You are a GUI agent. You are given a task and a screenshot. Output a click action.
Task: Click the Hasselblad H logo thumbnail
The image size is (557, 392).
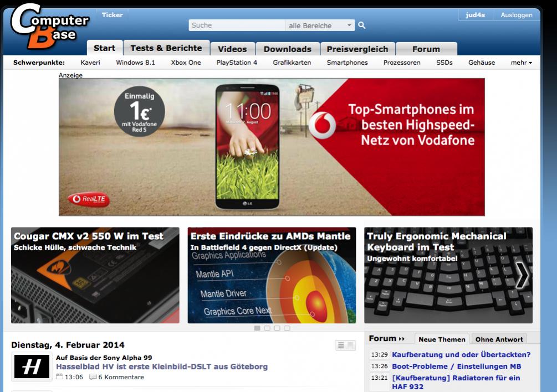point(32,367)
